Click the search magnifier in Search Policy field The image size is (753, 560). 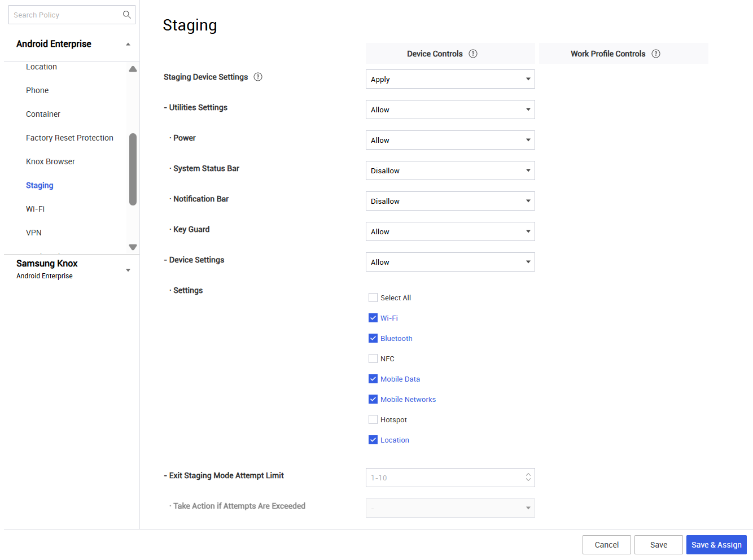(126, 14)
